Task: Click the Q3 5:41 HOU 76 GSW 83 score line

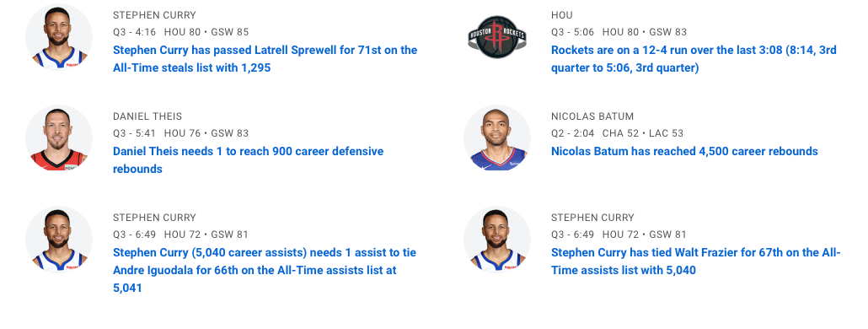Action: pyautogui.click(x=181, y=133)
